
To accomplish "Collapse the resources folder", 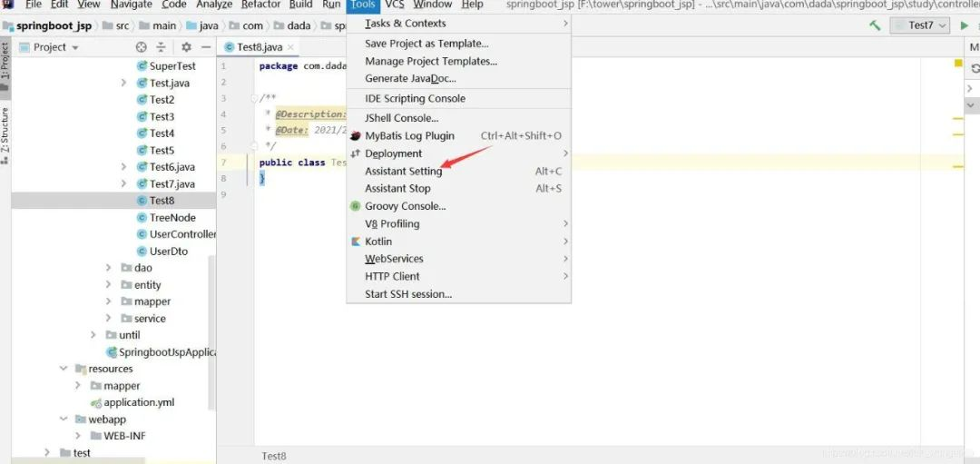I will coord(64,369).
